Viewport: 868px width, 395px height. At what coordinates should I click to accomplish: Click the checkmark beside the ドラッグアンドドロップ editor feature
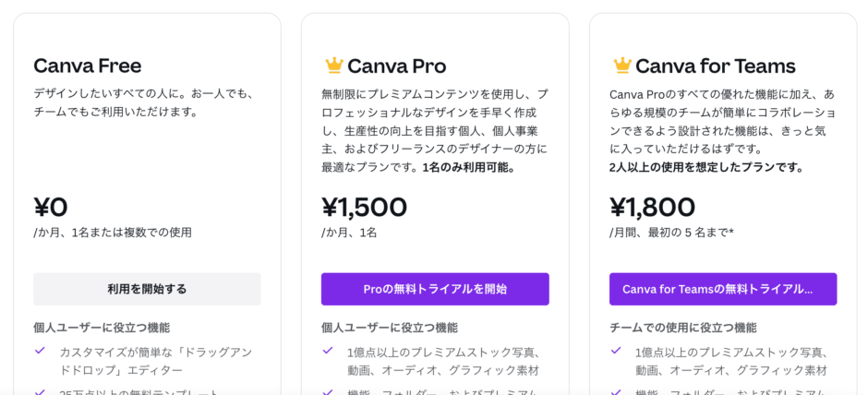pos(40,351)
